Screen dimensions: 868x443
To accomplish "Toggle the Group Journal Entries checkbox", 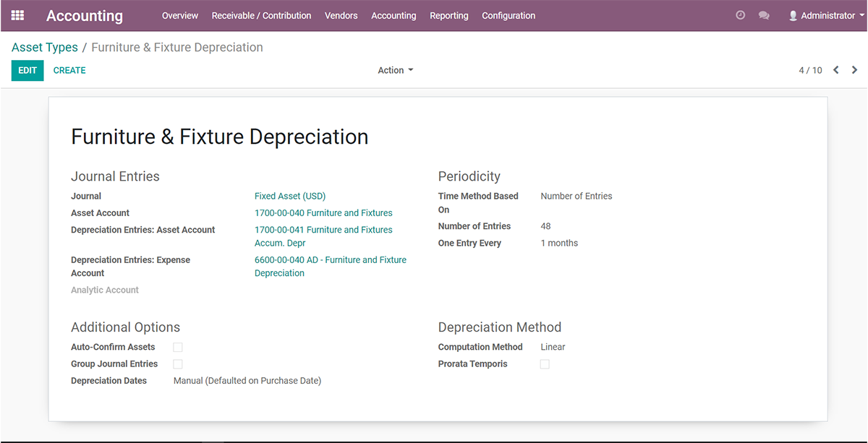I will tap(178, 364).
